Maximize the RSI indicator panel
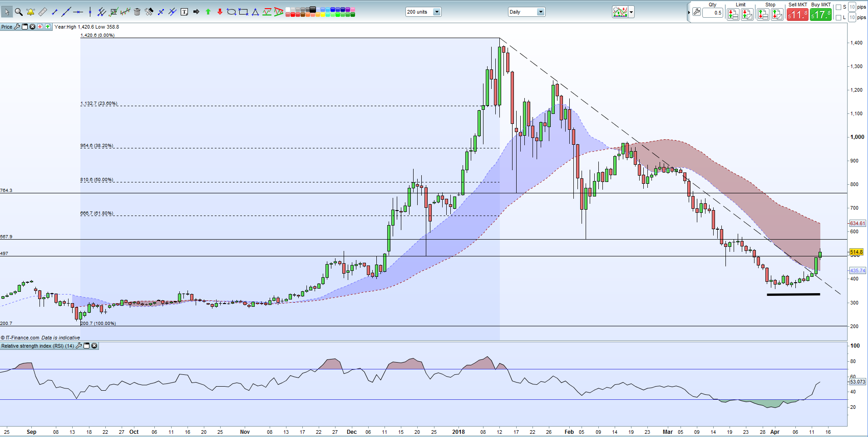This screenshot has height=437, width=868. [x=87, y=346]
